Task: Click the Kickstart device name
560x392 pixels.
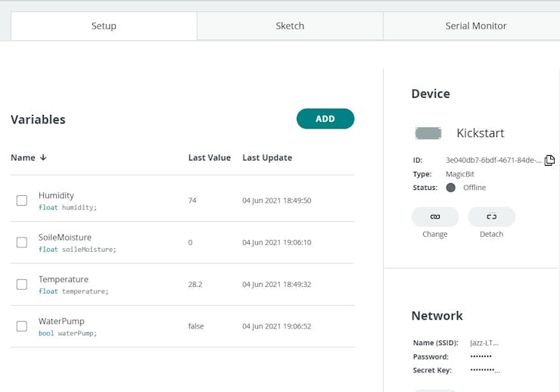Action: [480, 133]
